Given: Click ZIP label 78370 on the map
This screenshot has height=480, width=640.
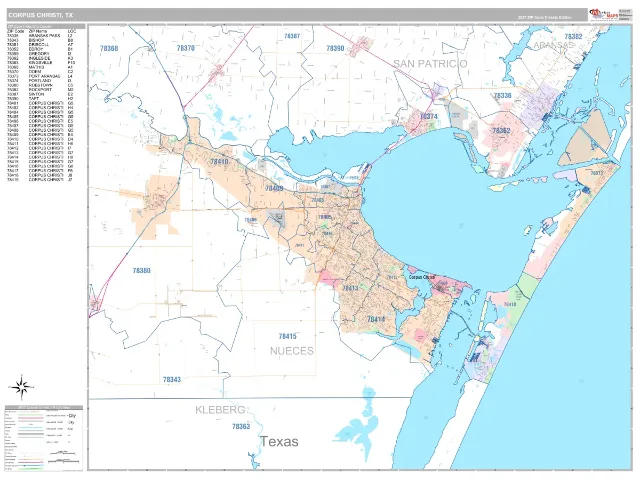Looking at the screenshot, I should pos(186,48).
